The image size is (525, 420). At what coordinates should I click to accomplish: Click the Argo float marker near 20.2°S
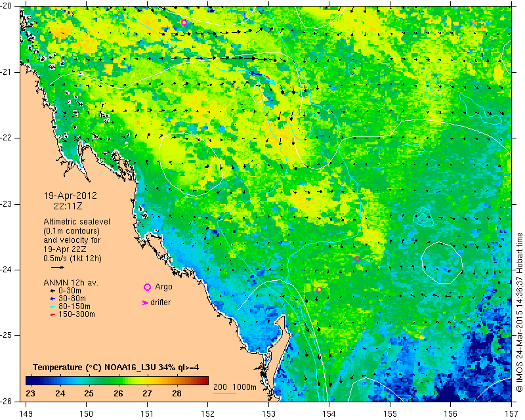coord(184,22)
